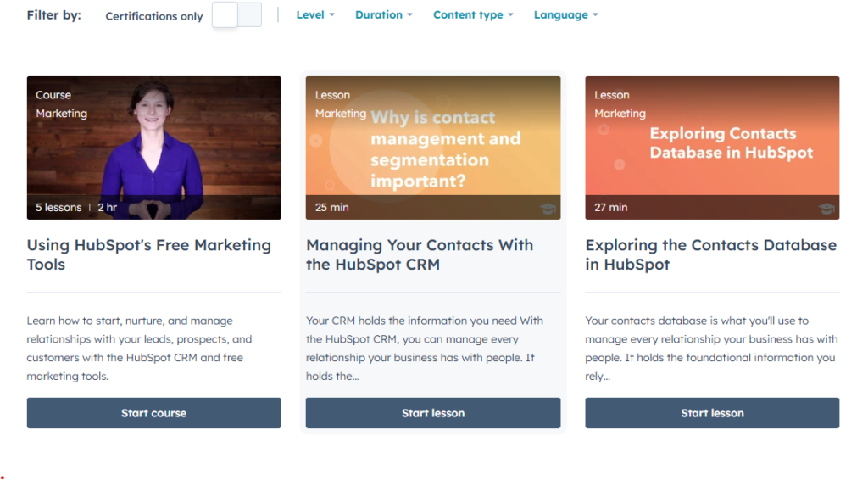Click graduation cap icon on Exploring Contacts lesson

(826, 209)
